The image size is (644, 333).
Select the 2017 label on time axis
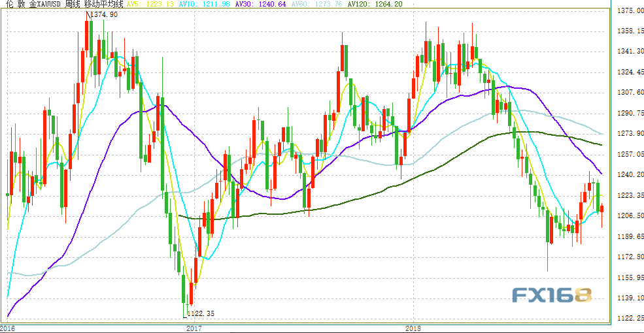(195, 328)
